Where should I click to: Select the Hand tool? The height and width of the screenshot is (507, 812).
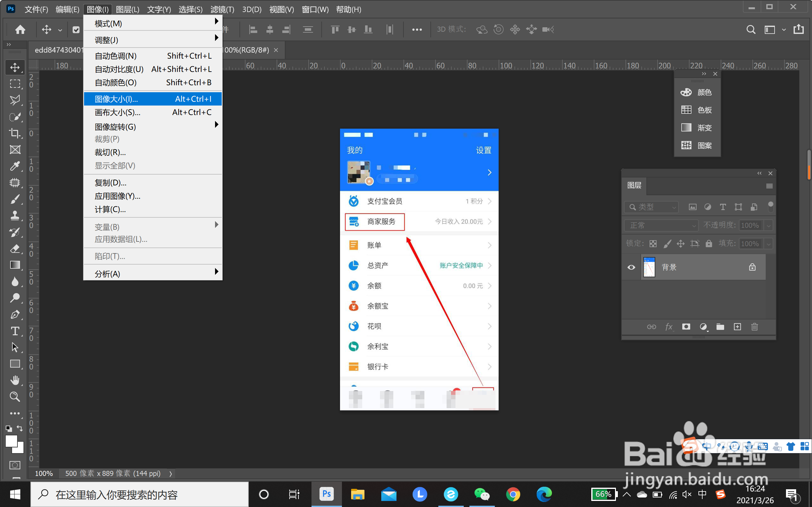(x=15, y=380)
